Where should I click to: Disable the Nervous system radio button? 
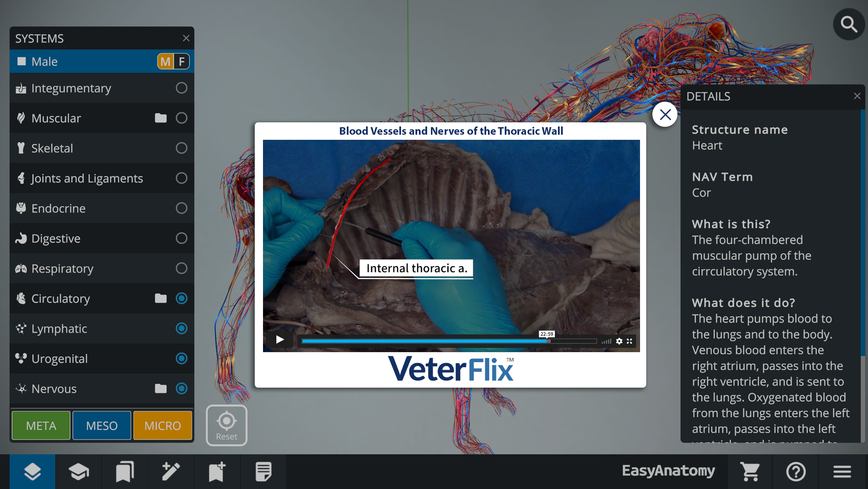click(182, 388)
